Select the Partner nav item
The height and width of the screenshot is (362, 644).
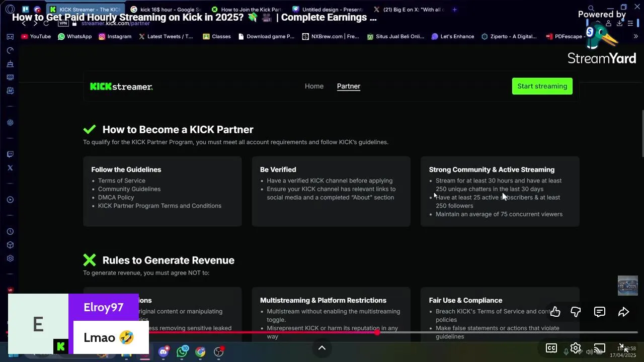[349, 86]
